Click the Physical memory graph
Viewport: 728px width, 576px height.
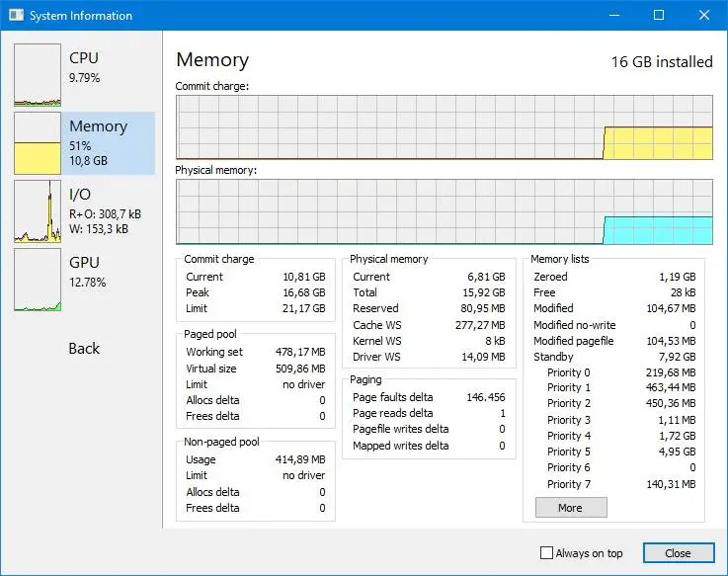click(x=444, y=211)
